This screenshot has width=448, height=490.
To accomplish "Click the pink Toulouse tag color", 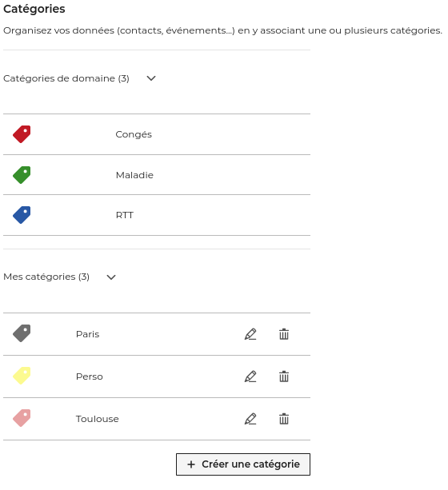I will [x=22, y=418].
